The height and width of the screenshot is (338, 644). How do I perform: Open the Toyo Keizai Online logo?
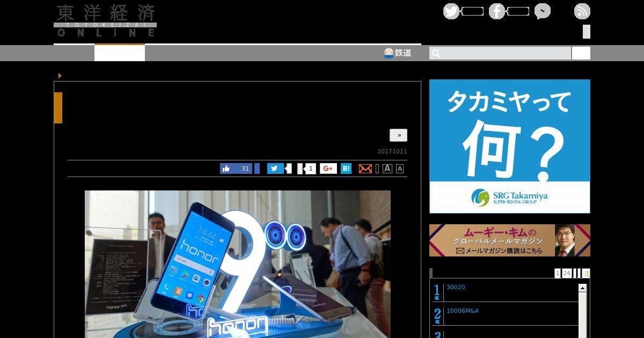(105, 20)
